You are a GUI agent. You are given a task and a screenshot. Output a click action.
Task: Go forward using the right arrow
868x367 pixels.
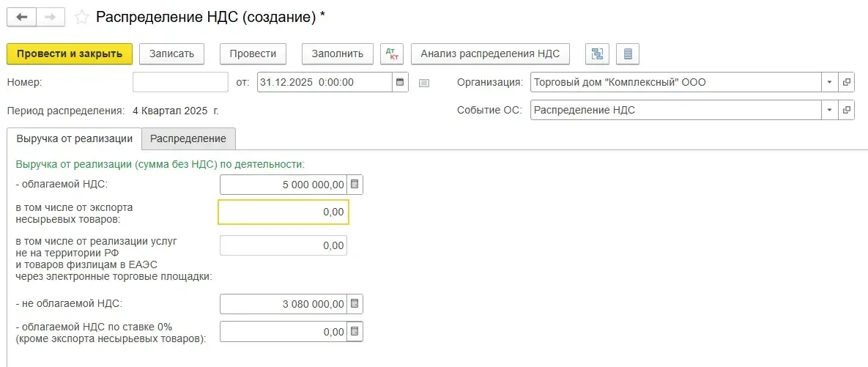[50, 17]
